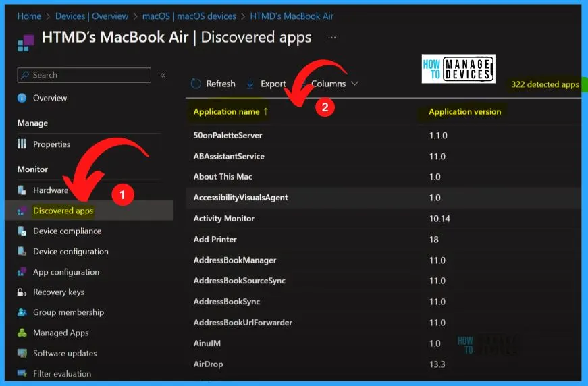The height and width of the screenshot is (386, 588).
Task: Click the Managed Apps icon
Action: [x=22, y=333]
